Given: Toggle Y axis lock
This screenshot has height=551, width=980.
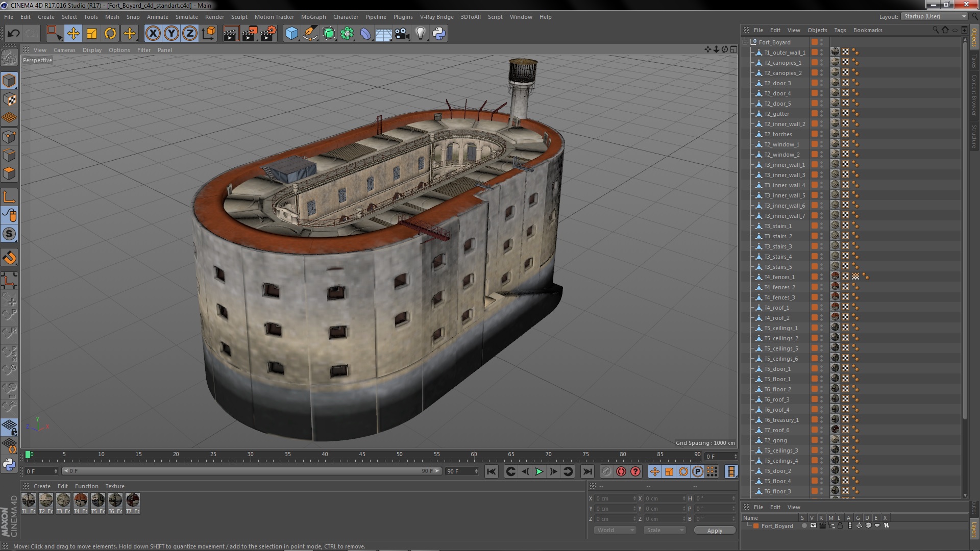Looking at the screenshot, I should pyautogui.click(x=171, y=34).
